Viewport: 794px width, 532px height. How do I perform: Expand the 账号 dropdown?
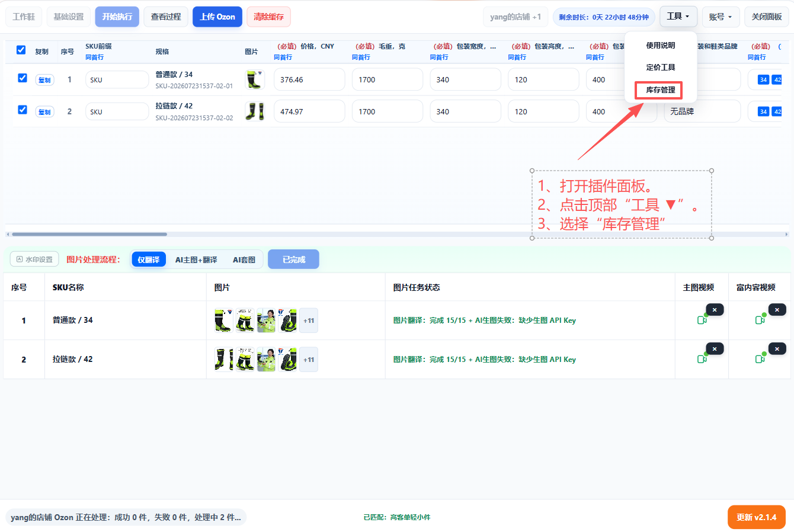[x=721, y=17]
